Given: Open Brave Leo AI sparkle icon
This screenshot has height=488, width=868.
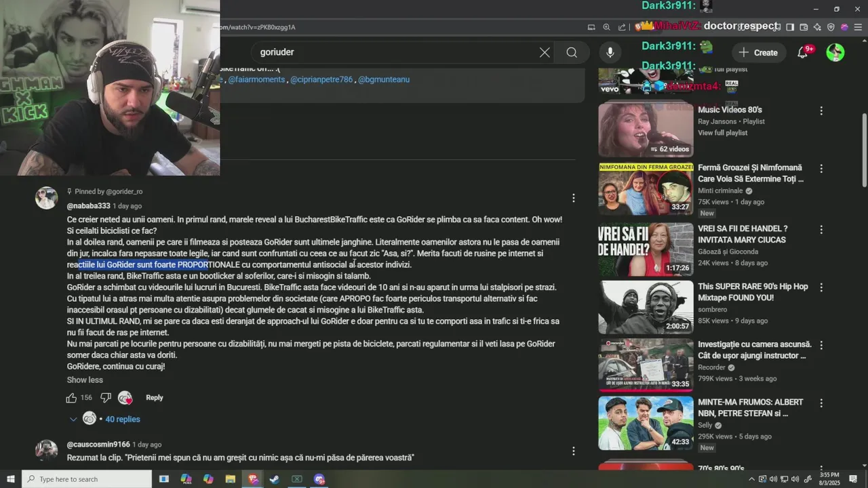Looking at the screenshot, I should 817,27.
